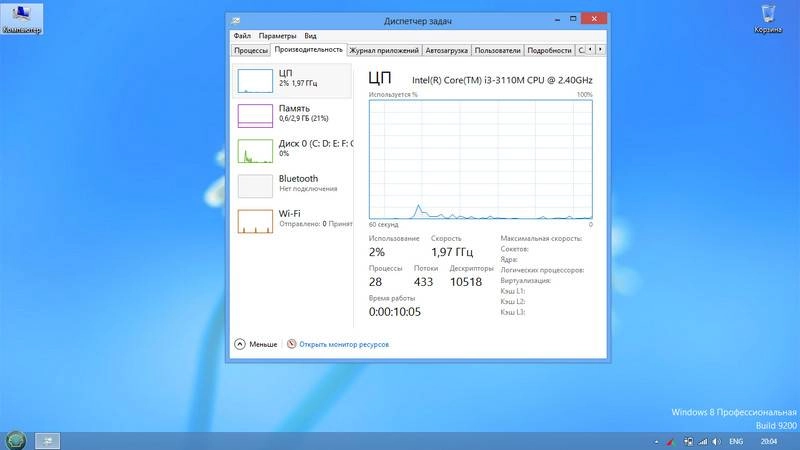Click the 1,97 ГГц speed value
Viewport: 800px width, 450px height.
pyautogui.click(x=452, y=252)
